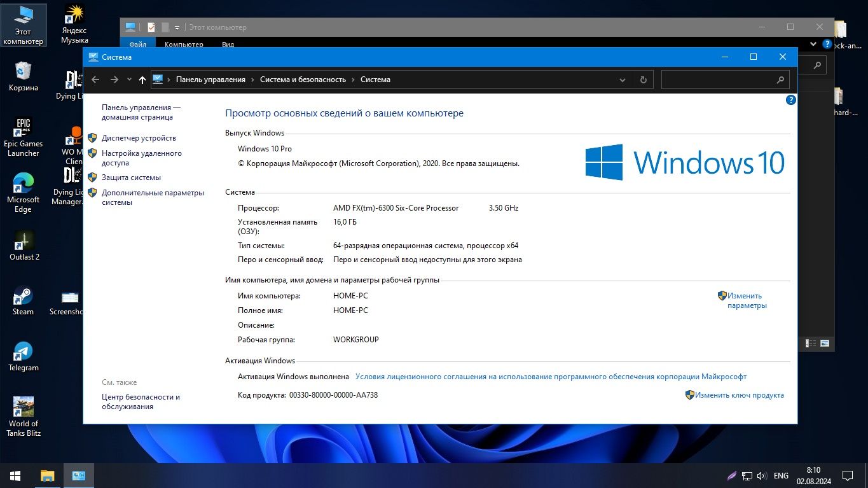The width and height of the screenshot is (868, 488).
Task: Open help in Этот компьютер window
Action: tap(827, 45)
